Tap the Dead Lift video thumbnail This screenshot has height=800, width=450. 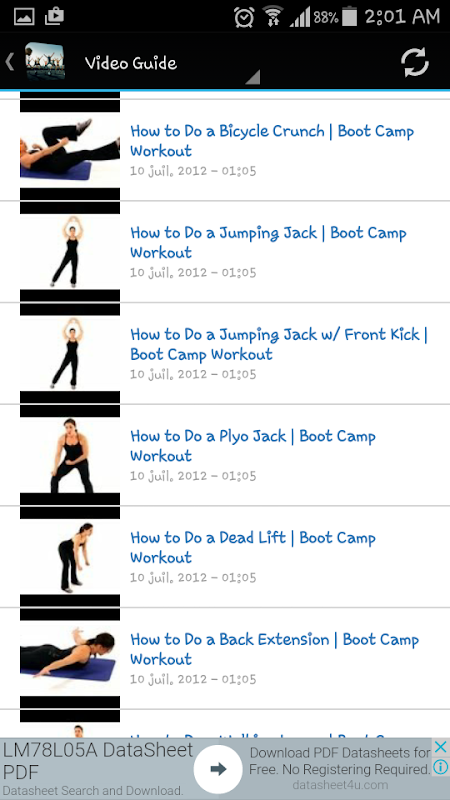(70, 556)
